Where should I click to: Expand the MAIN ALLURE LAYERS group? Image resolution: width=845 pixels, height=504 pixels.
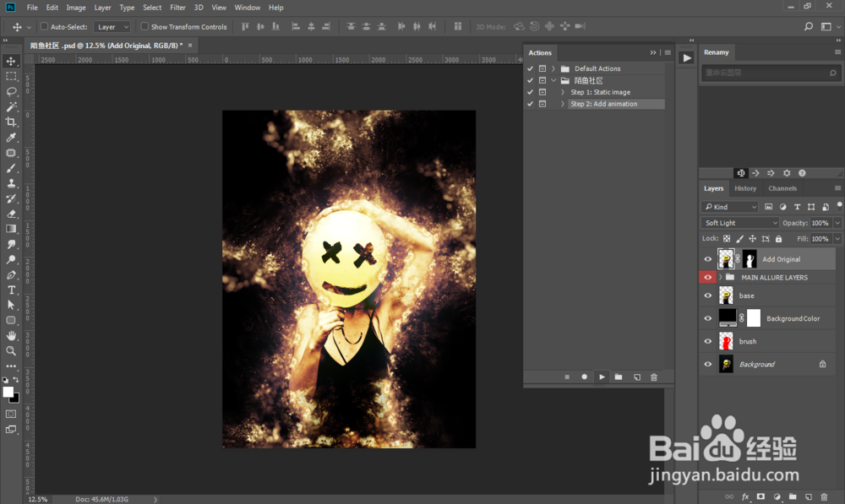click(721, 277)
